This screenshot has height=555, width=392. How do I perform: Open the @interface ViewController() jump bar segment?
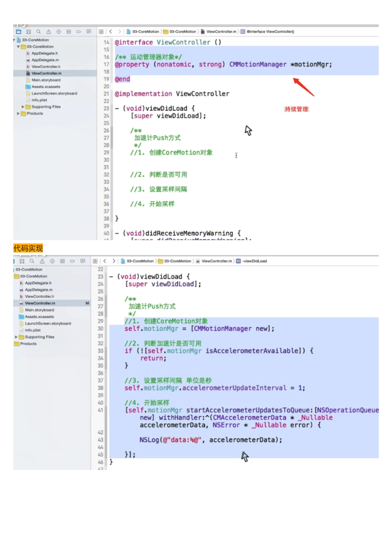[270, 32]
